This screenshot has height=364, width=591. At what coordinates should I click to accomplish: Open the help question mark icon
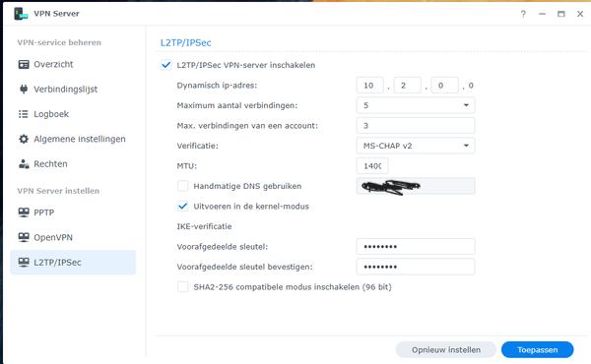(523, 14)
